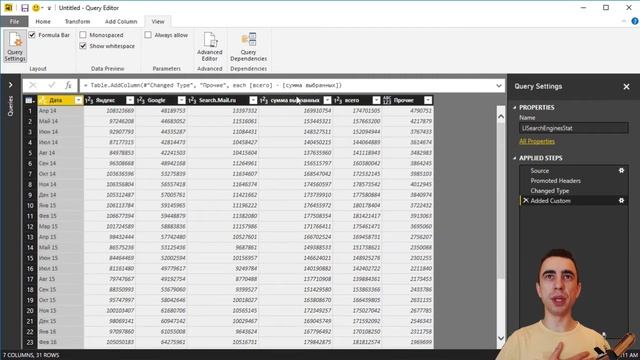640x360 pixels.
Task: Open the Advanced Editor
Action: pos(209,47)
